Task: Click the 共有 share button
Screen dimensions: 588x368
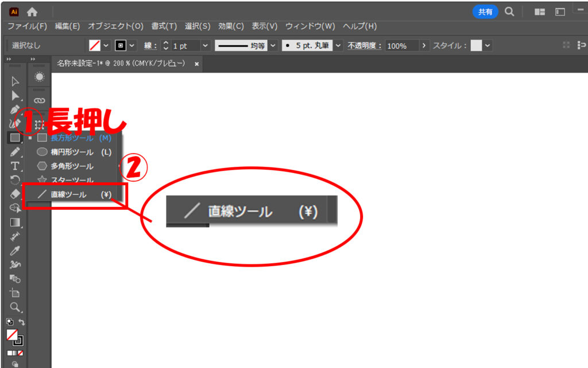Action: tap(485, 11)
